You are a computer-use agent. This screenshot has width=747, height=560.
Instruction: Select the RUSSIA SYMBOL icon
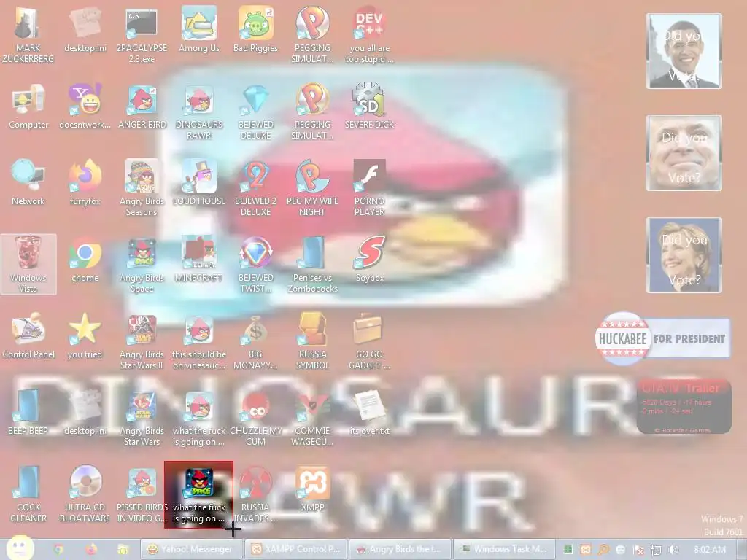pos(312,342)
